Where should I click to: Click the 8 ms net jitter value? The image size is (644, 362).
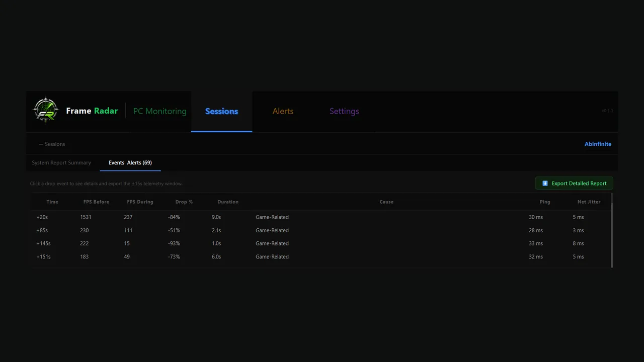coord(578,243)
